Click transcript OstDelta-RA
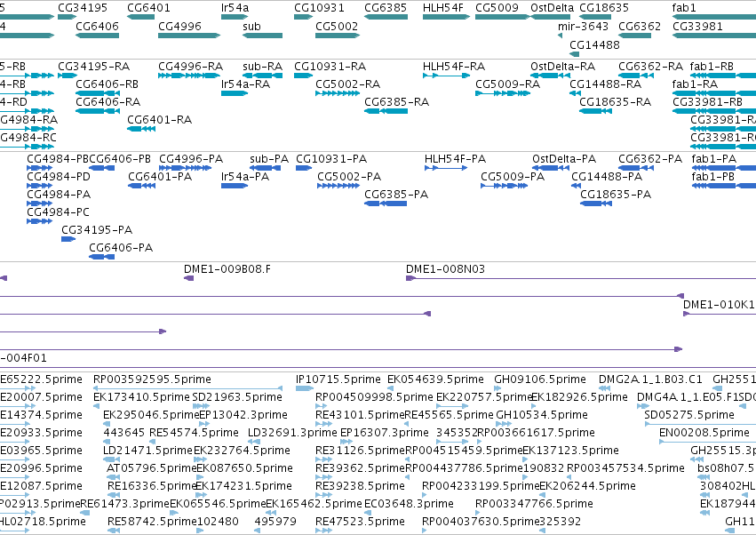 point(550,76)
